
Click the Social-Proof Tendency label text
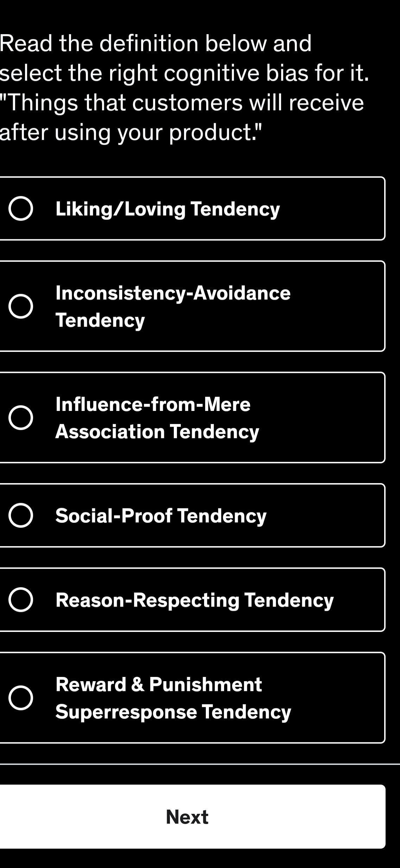[161, 516]
